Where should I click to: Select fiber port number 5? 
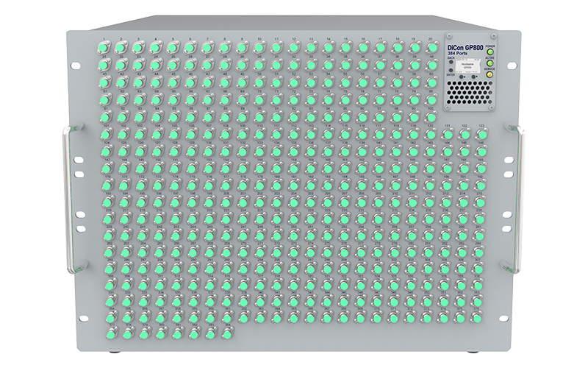[173, 49]
